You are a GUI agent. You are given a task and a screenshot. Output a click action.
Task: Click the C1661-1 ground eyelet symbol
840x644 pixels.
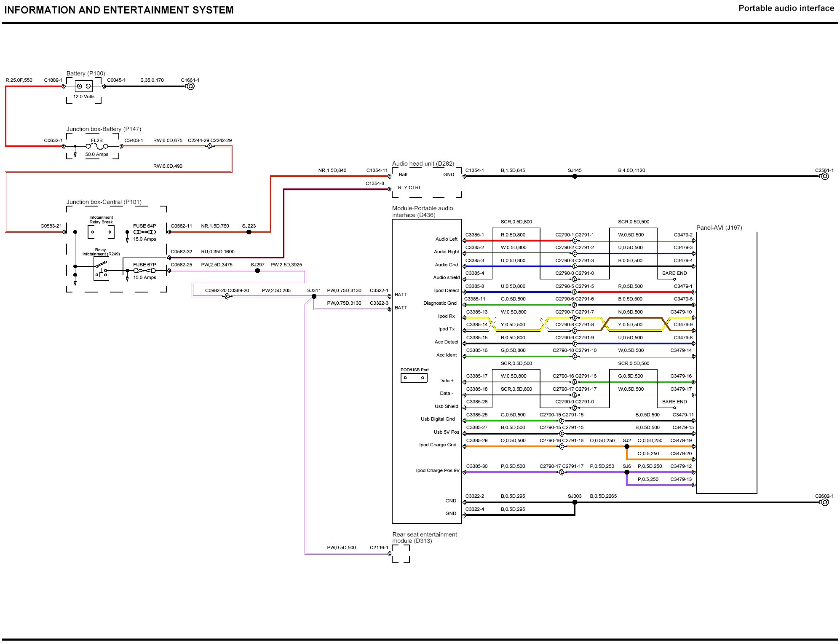tap(190, 86)
